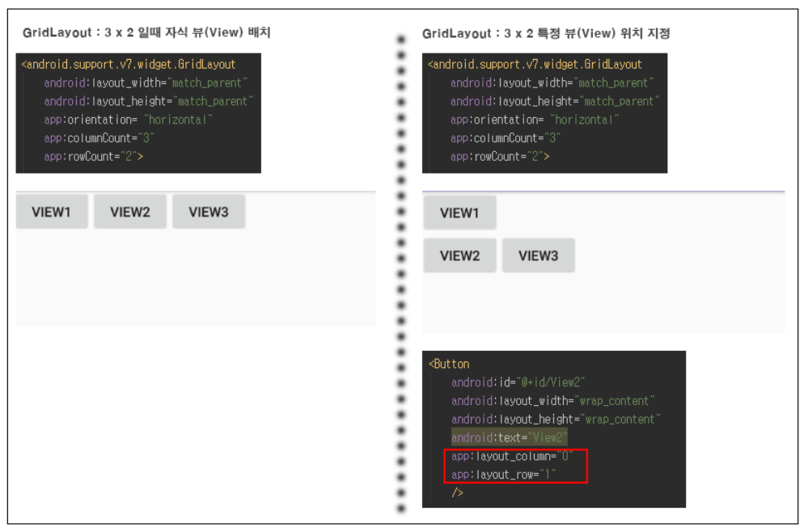The width and height of the screenshot is (804, 532).
Task: Select the android:text="View2" highlighted line
Action: pyautogui.click(x=509, y=438)
